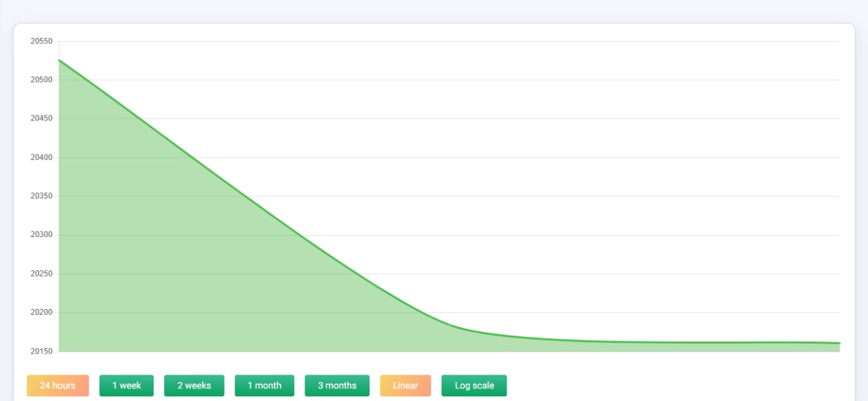The width and height of the screenshot is (868, 401).
Task: Enable Linear scale for the chart
Action: point(406,385)
